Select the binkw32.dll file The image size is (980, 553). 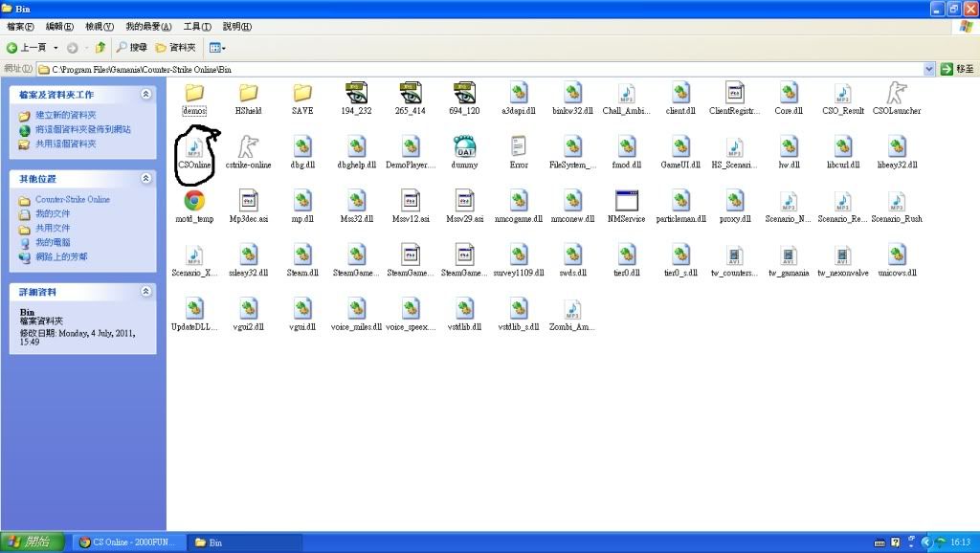(572, 99)
